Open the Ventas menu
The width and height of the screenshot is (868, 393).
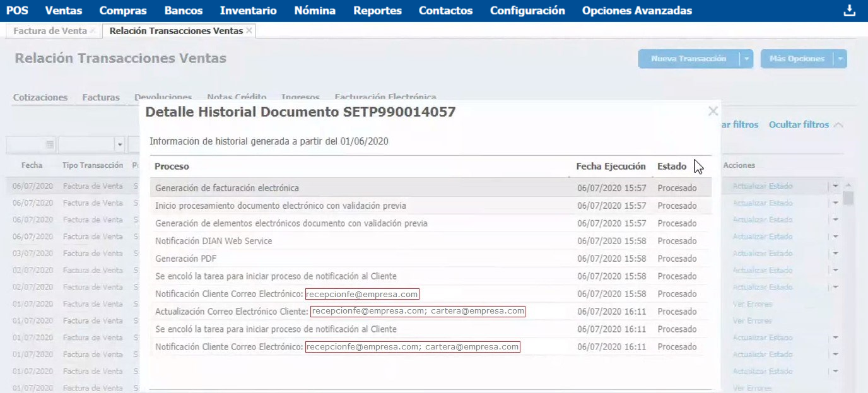pos(64,11)
